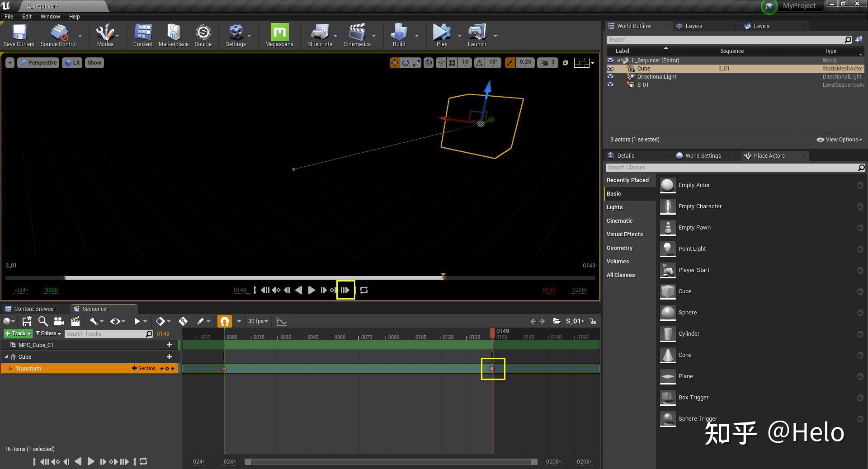Toggle grid snapping in viewport toolbar
The height and width of the screenshot is (469, 868).
452,63
